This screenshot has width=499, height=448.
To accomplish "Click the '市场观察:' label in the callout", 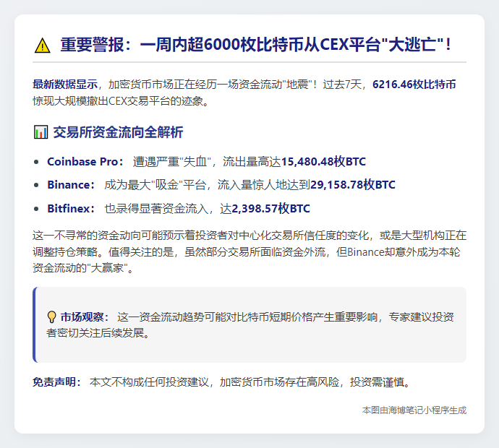I will pyautogui.click(x=85, y=317).
